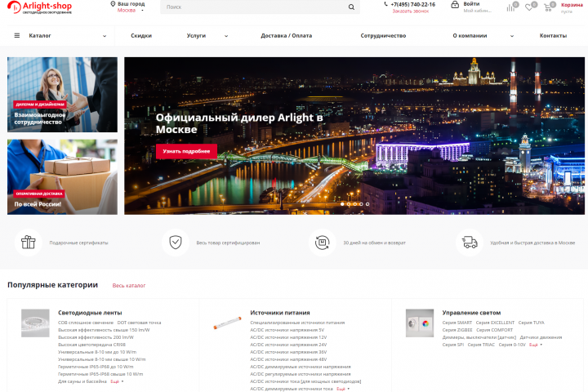The height and width of the screenshot is (392, 588).
Task: Open the Серия EXCELLENT link
Action: [x=495, y=323]
